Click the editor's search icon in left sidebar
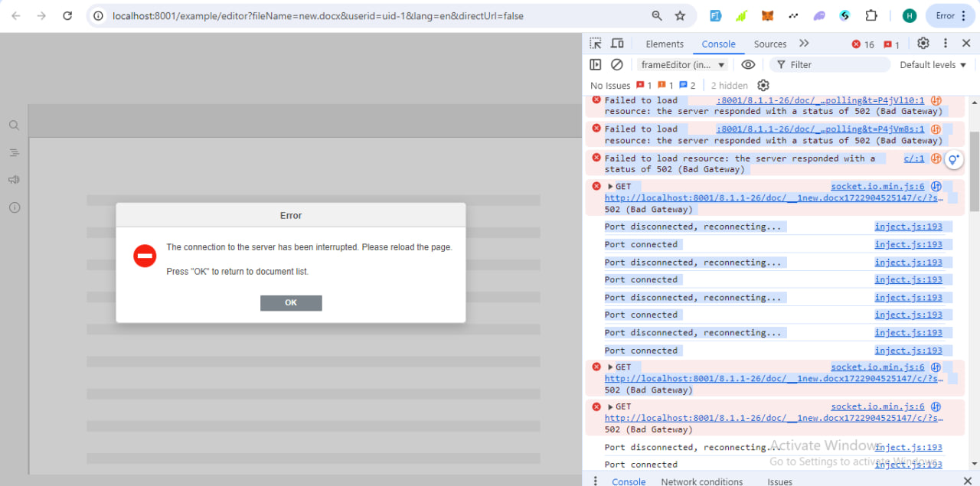Viewport: 980px width, 486px height. pos(14,126)
